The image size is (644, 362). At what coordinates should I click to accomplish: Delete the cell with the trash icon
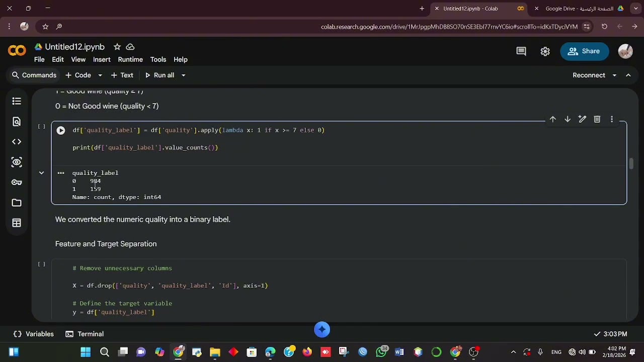coord(597,119)
